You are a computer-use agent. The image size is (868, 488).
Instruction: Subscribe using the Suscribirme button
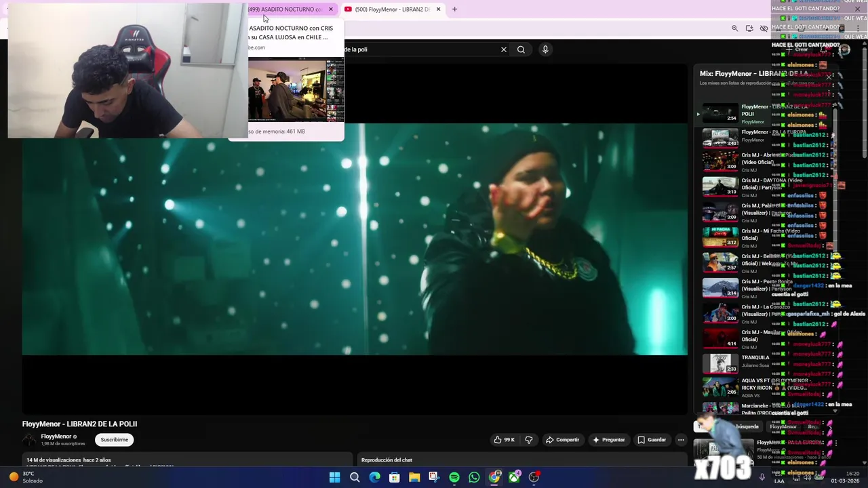[114, 440]
